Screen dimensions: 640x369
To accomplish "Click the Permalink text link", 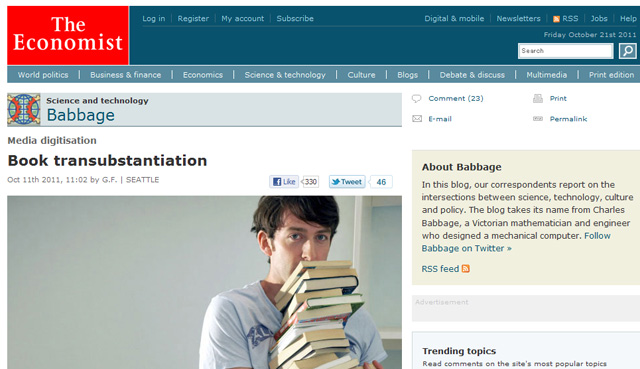I will (x=568, y=119).
